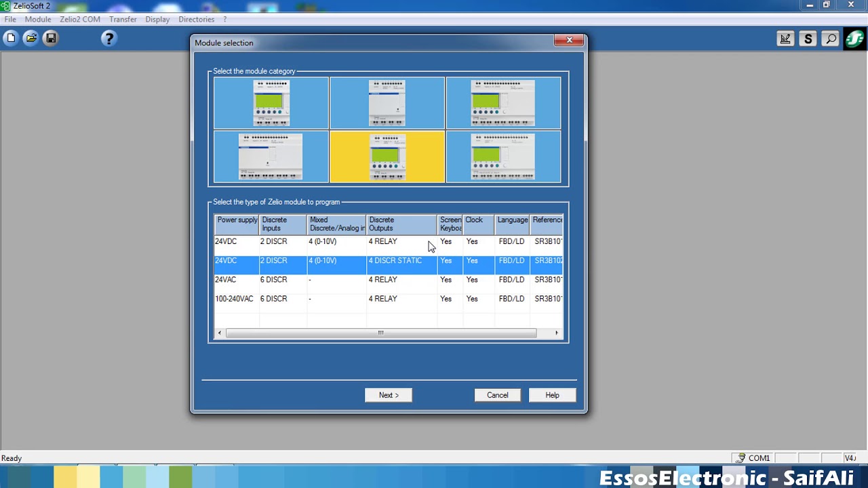Click the Open file toolbar icon

[31, 39]
